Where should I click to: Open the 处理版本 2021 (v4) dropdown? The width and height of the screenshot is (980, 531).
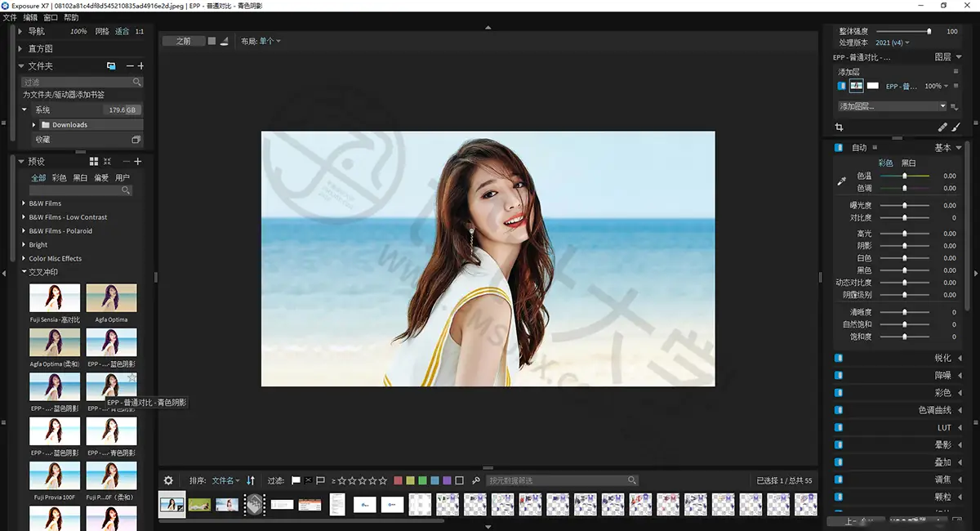(x=893, y=42)
